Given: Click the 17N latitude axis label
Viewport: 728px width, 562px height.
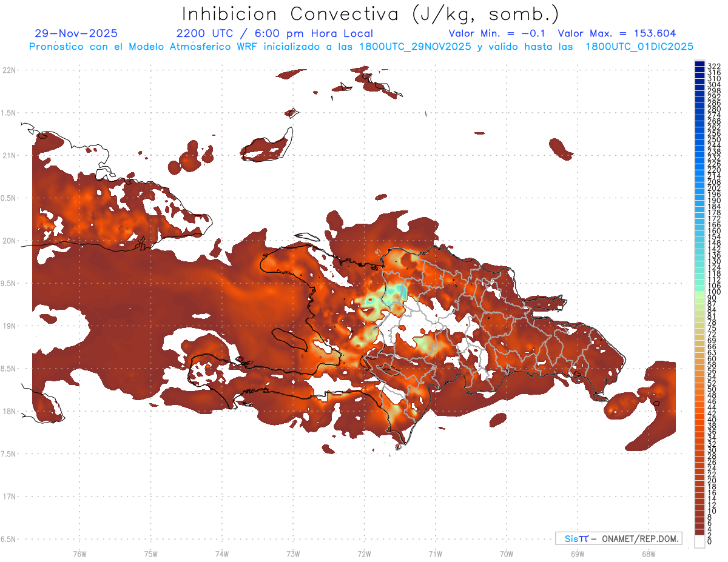Looking at the screenshot, I should [9, 497].
